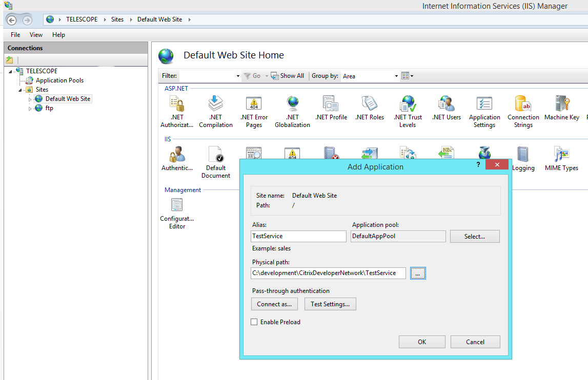Open .NET Error Pages icon
Screen dimensions: 588x380
tap(254, 111)
